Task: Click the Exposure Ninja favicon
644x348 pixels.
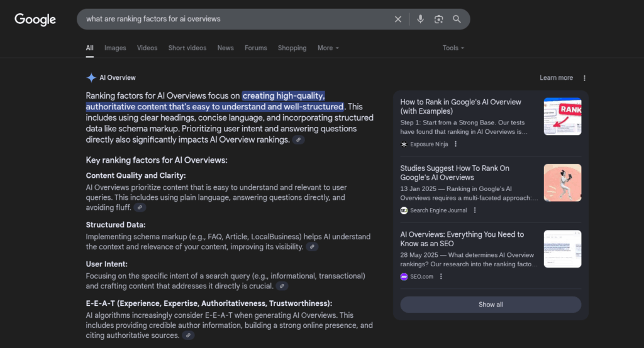Action: click(404, 144)
